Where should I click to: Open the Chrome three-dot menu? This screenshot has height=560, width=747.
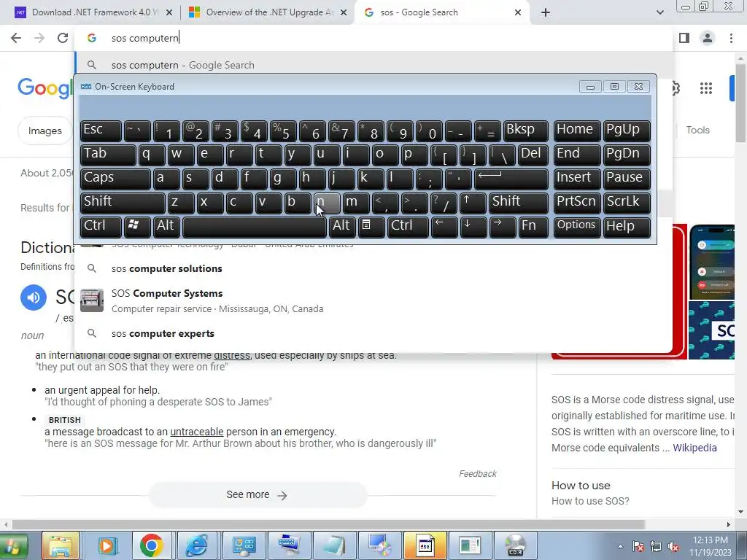[731, 38]
